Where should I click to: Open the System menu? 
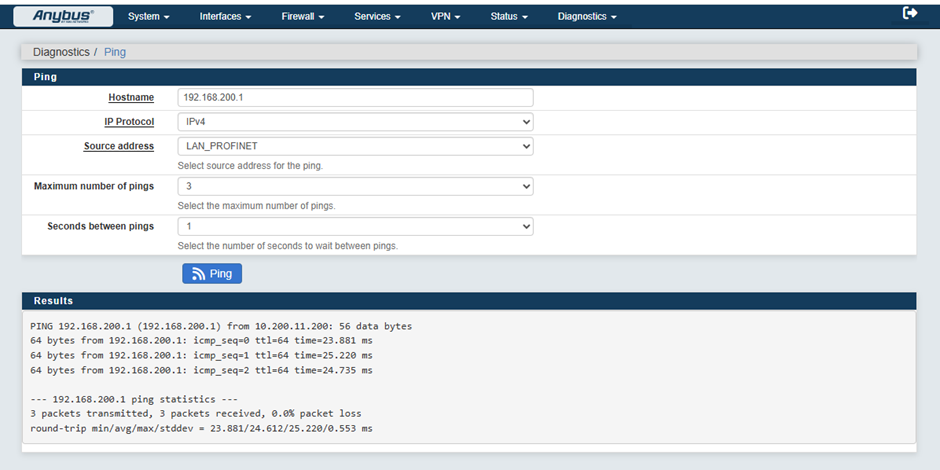coord(149,17)
